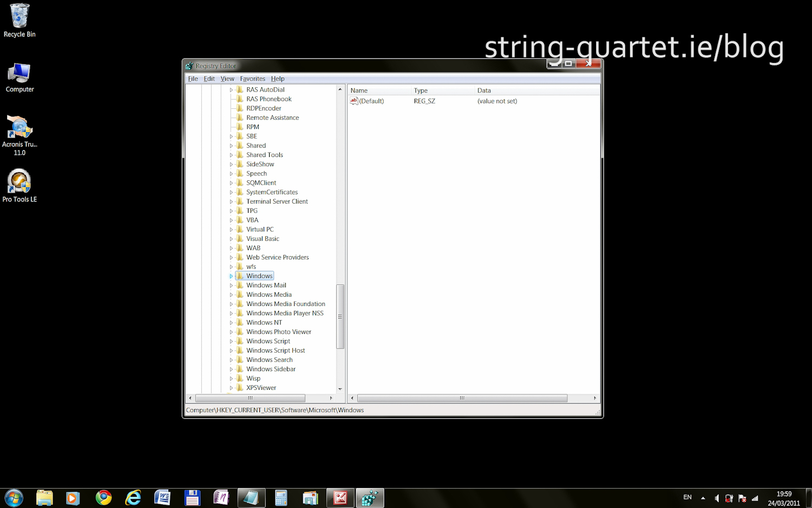The image size is (812, 508).
Task: Click the Data column header
Action: coord(537,90)
